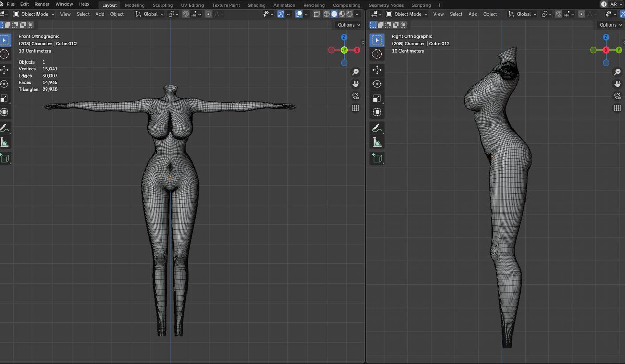Click the zoom magnifier icon in right viewport
Image resolution: width=625 pixels, height=364 pixels.
618,72
